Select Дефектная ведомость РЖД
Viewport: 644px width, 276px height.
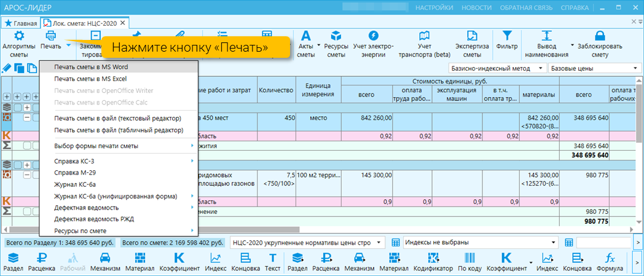pos(119,219)
